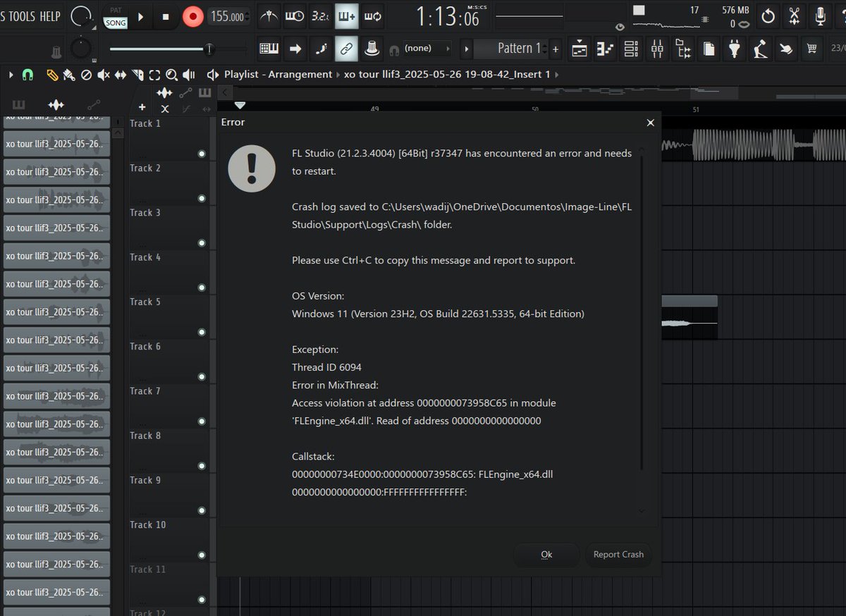Image resolution: width=846 pixels, height=616 pixels.
Task: Select the playback (speaker bars) tool
Action: (x=189, y=74)
